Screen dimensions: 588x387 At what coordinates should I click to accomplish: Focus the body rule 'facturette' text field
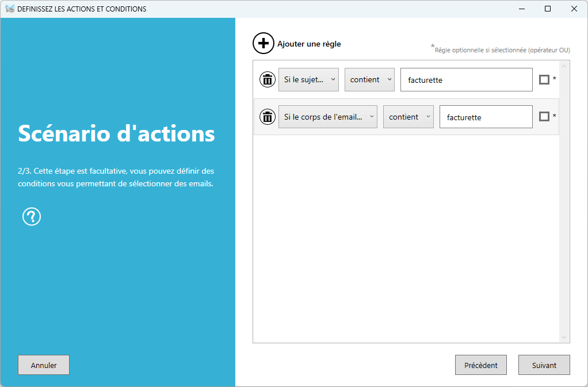pyautogui.click(x=486, y=117)
